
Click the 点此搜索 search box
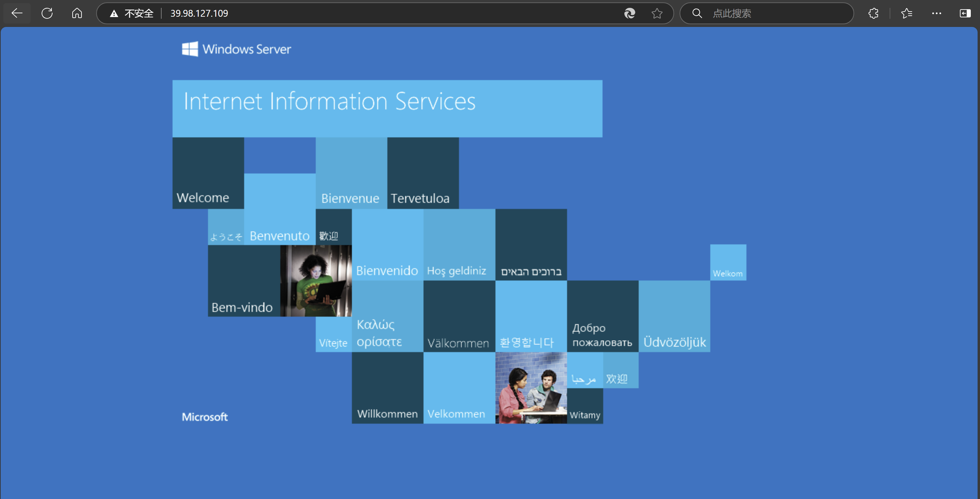click(x=766, y=14)
